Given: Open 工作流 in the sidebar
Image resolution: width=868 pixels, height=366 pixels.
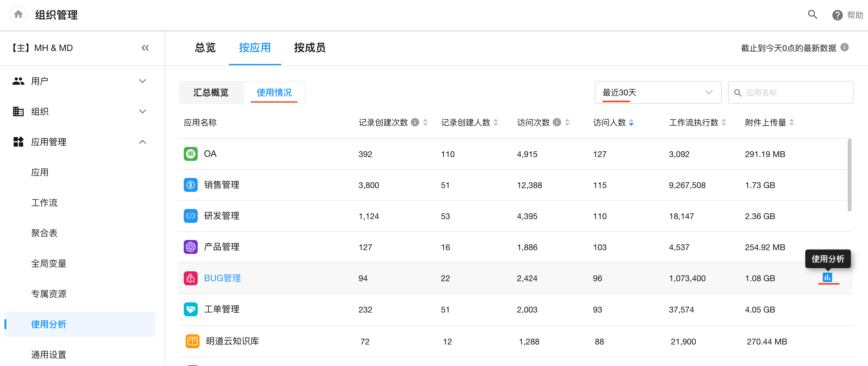Looking at the screenshot, I should tap(44, 203).
